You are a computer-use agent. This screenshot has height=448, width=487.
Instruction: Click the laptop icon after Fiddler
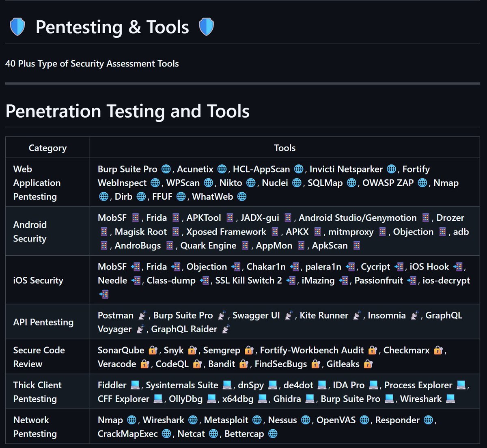pos(135,385)
